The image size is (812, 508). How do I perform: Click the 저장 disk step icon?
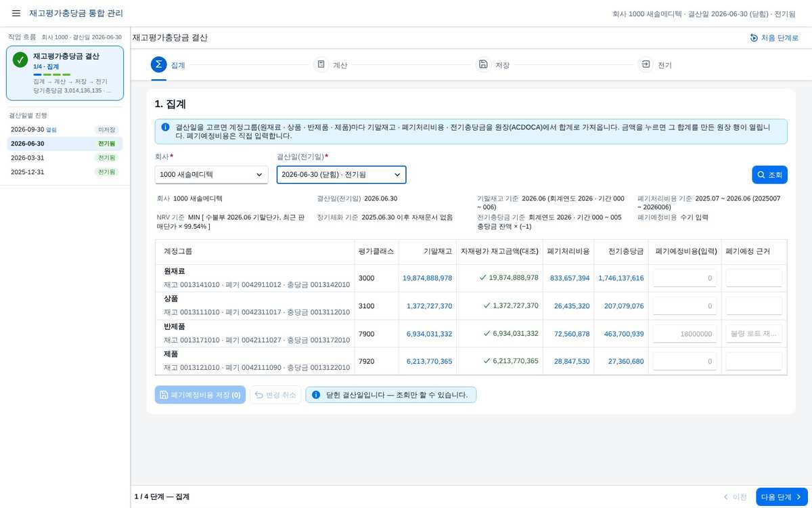(x=483, y=64)
